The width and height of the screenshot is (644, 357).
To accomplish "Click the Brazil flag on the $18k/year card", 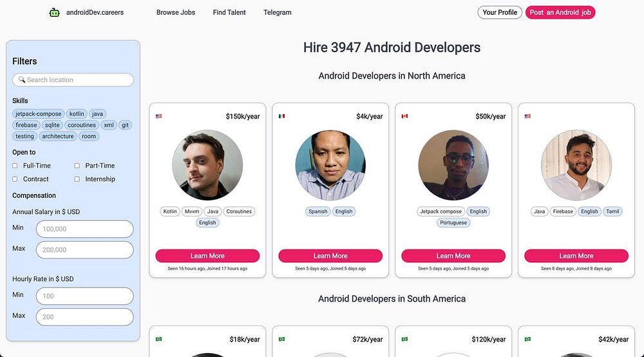I will coord(158,340).
